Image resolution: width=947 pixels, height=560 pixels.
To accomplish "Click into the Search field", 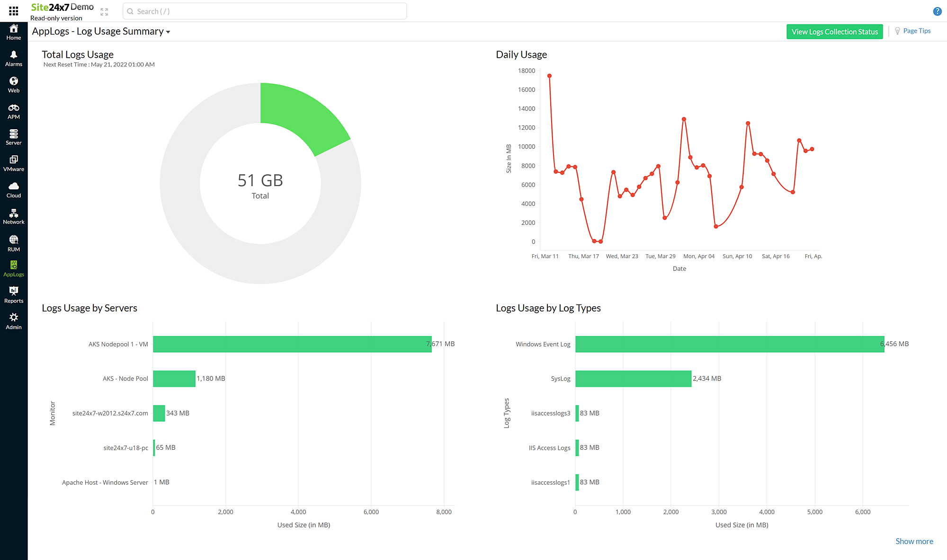I will (265, 11).
